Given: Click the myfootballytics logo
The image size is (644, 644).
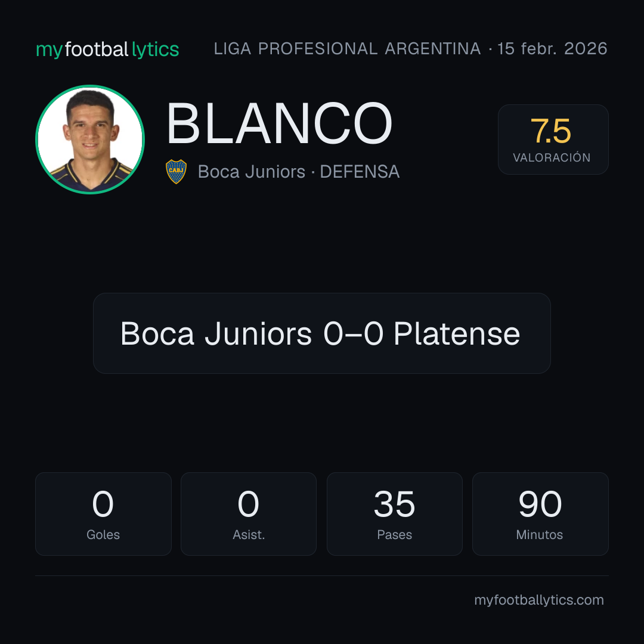Looking at the screenshot, I should [107, 49].
